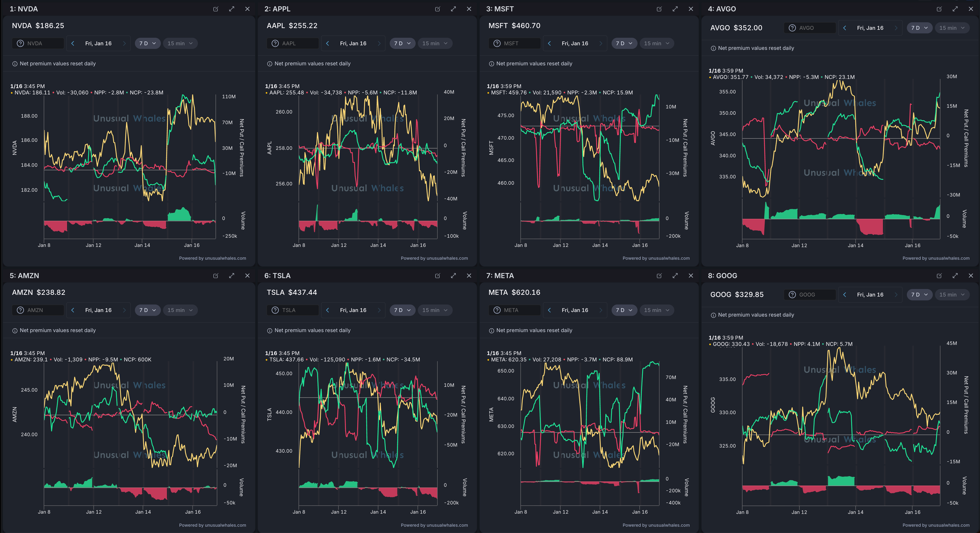Go to previous date in NVDA panel

73,43
